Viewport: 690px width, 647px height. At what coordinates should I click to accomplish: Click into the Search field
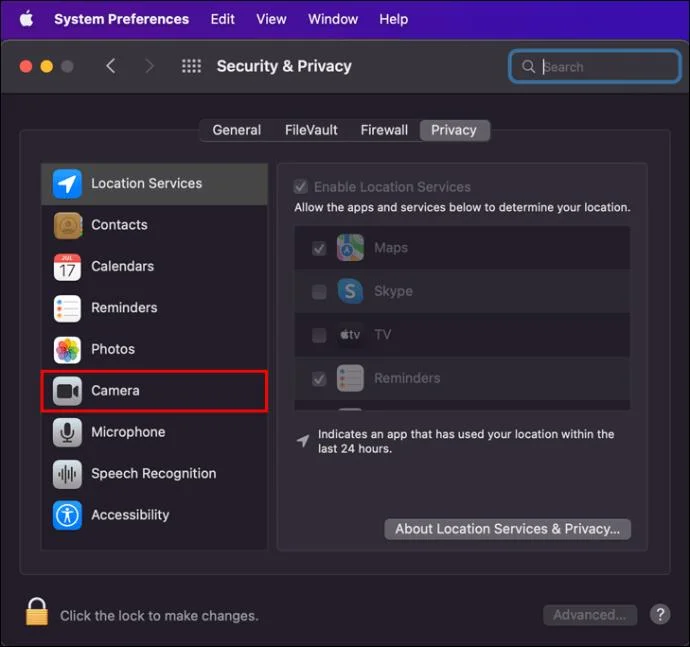pos(595,67)
